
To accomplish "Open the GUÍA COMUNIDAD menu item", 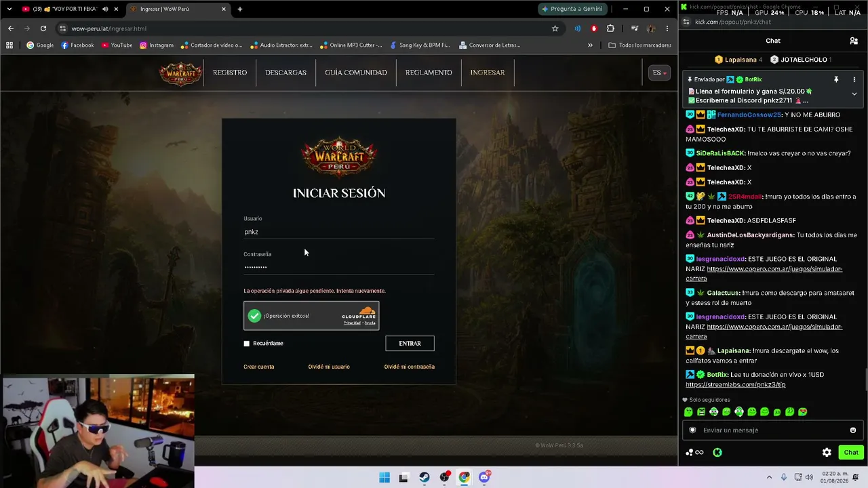I will pyautogui.click(x=356, y=73).
